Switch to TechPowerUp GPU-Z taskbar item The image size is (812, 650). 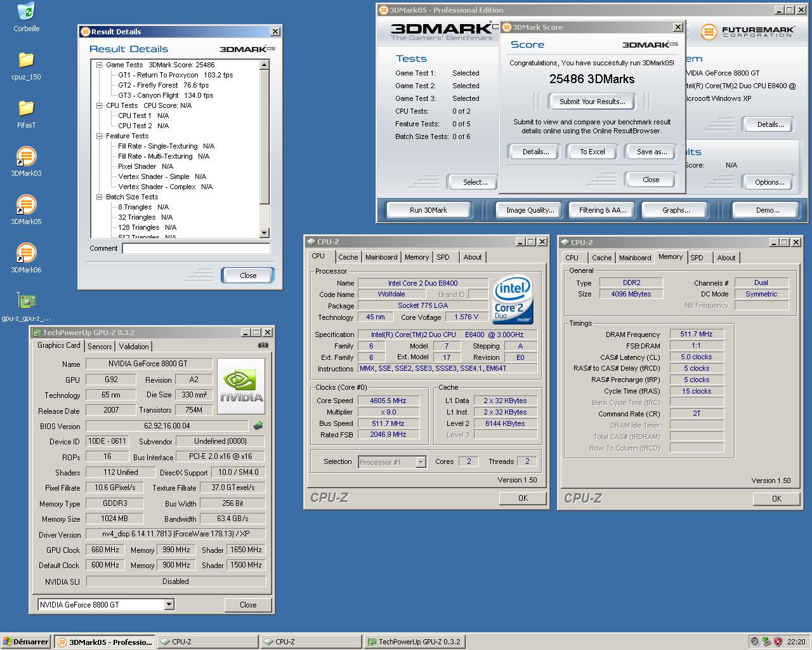pyautogui.click(x=414, y=642)
